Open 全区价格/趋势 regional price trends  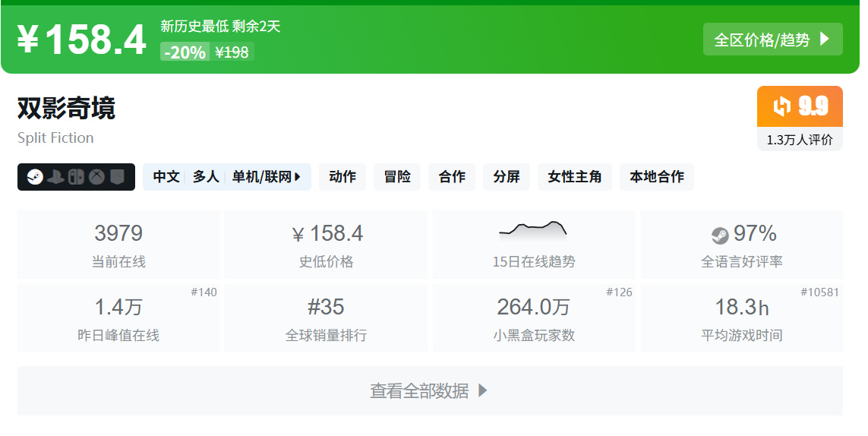(x=773, y=39)
